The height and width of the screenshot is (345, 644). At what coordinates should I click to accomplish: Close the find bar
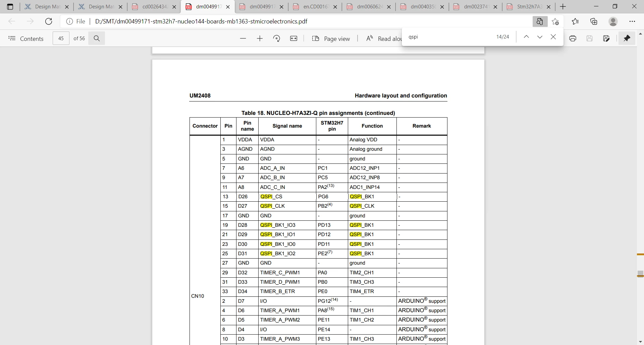[x=553, y=37]
